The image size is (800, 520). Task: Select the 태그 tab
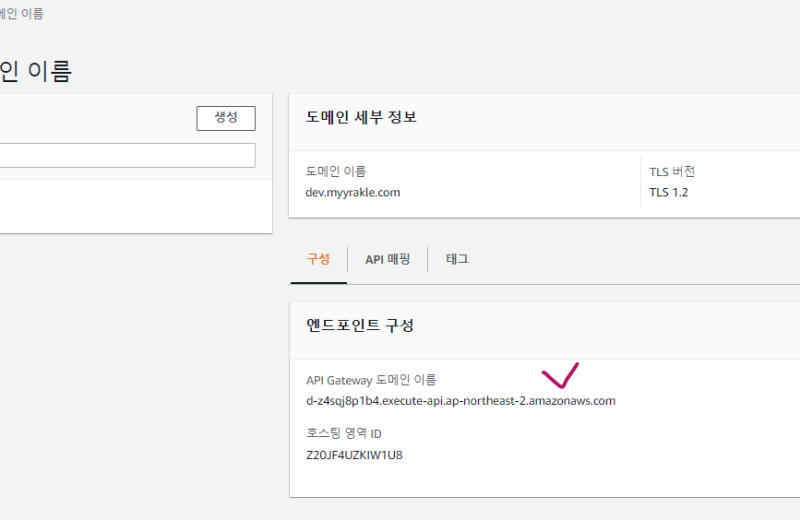point(457,259)
